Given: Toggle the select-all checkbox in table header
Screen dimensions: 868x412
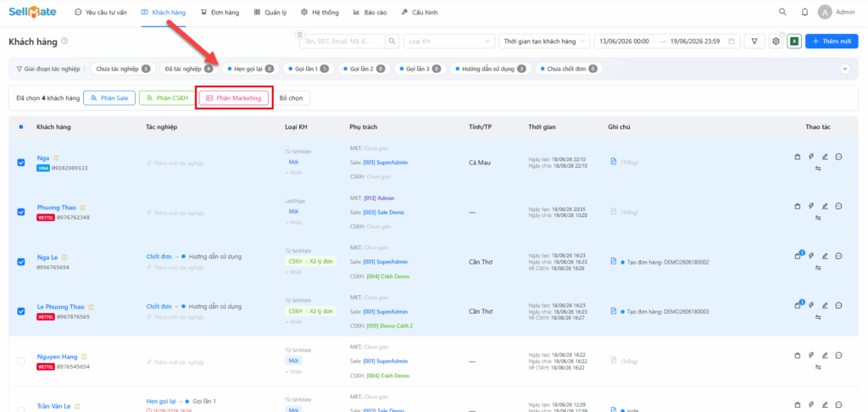Looking at the screenshot, I should (x=21, y=127).
